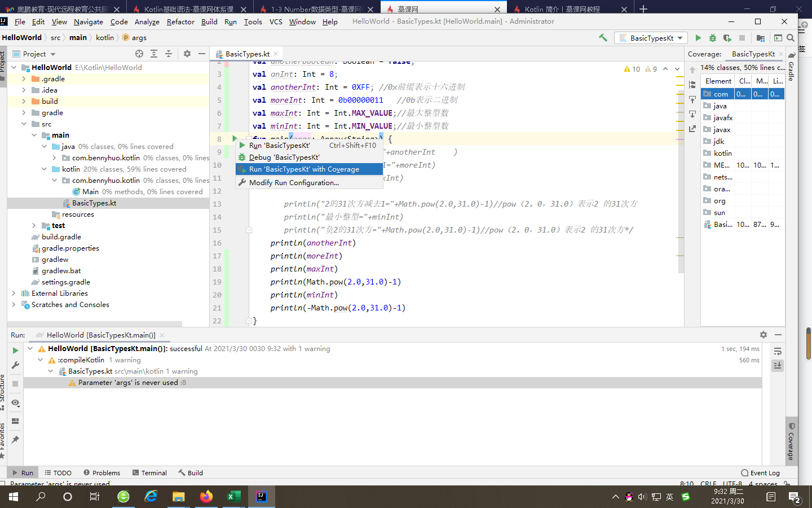This screenshot has height=508, width=812.
Task: Expand External Libraries node
Action: 14,294
